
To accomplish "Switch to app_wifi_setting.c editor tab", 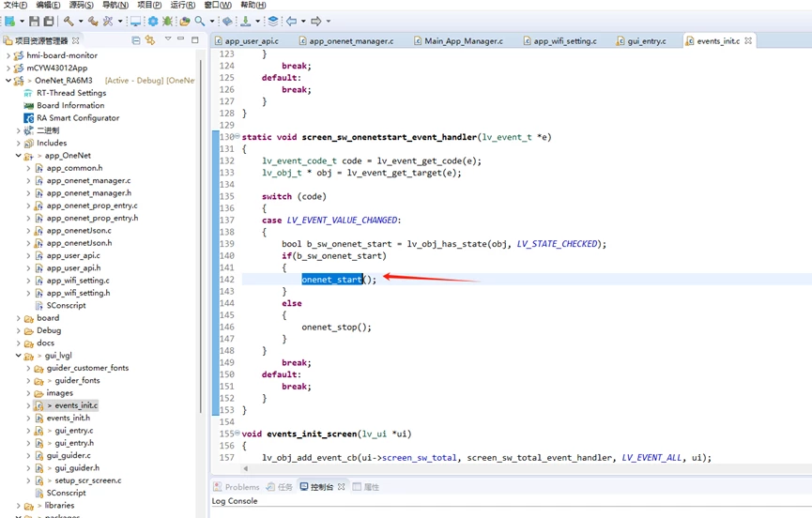I will pyautogui.click(x=560, y=41).
